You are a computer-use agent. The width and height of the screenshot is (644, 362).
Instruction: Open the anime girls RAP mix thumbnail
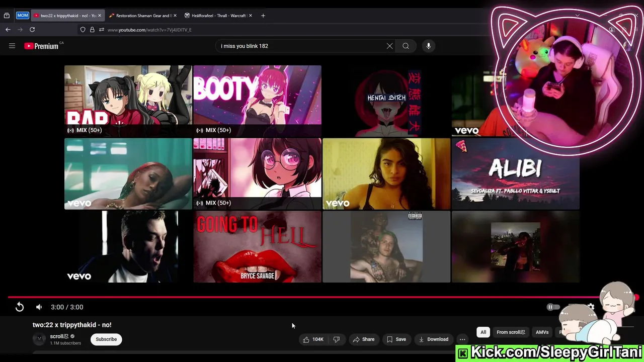click(128, 101)
